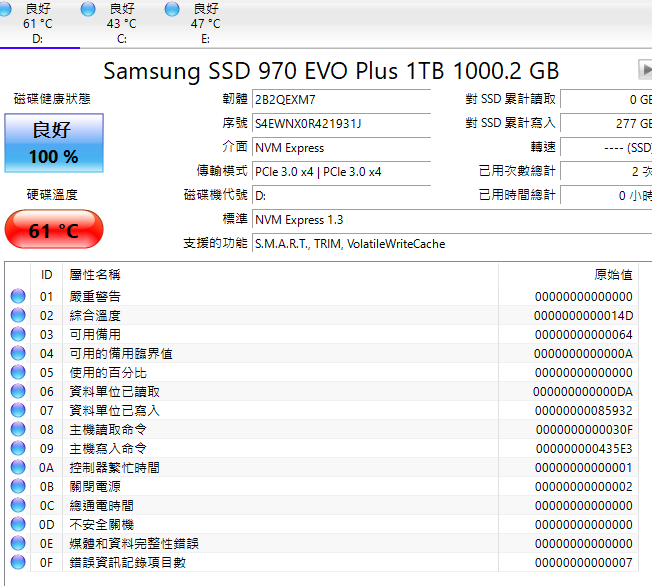Viewport: 652px width, 586px height.
Task: Click the 屬性名稱 column header
Action: coord(280,274)
